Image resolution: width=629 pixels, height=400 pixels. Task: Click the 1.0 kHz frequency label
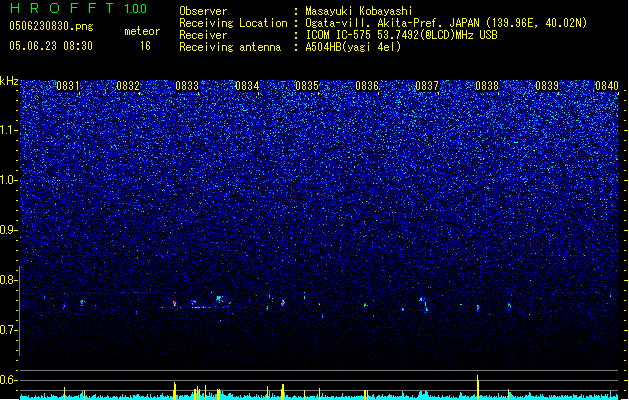9,180
